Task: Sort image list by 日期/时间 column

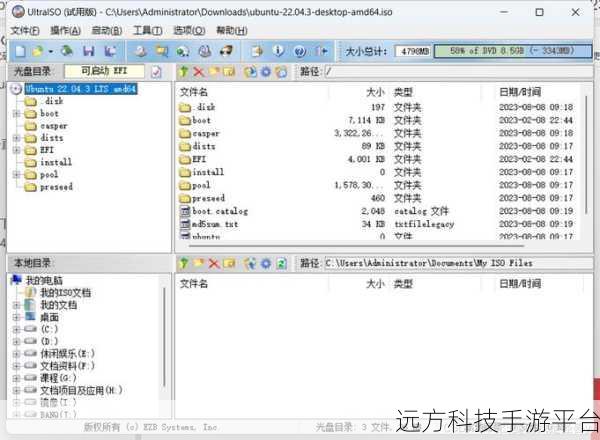Action: click(x=520, y=92)
